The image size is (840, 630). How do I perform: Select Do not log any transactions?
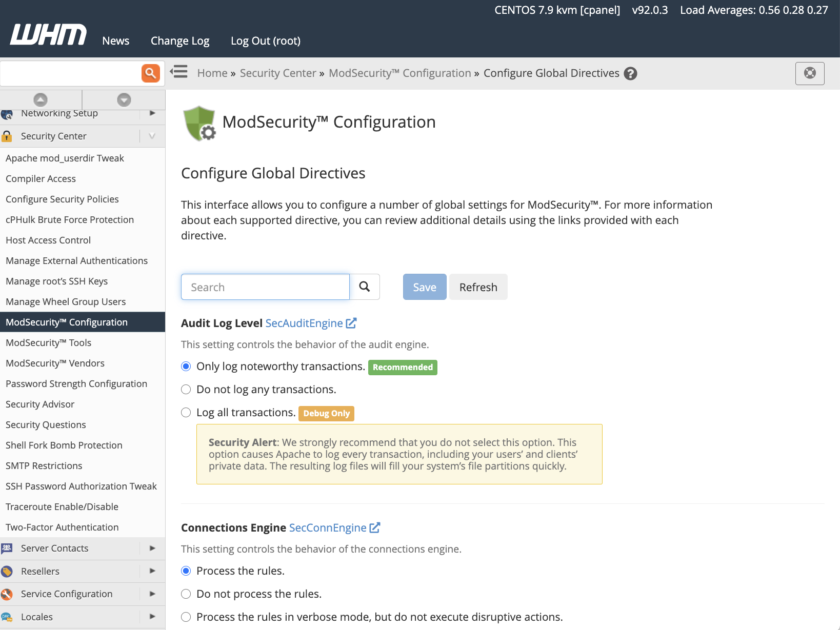(186, 389)
